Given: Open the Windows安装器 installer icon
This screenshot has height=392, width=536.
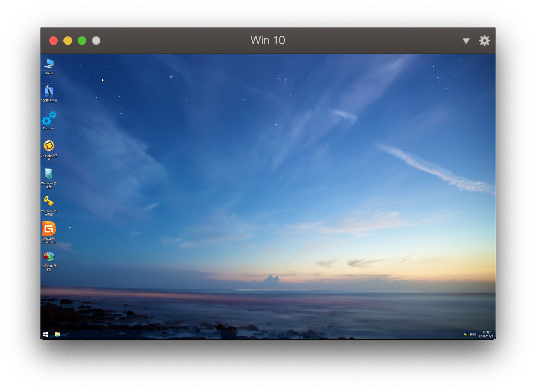Looking at the screenshot, I should tap(49, 174).
